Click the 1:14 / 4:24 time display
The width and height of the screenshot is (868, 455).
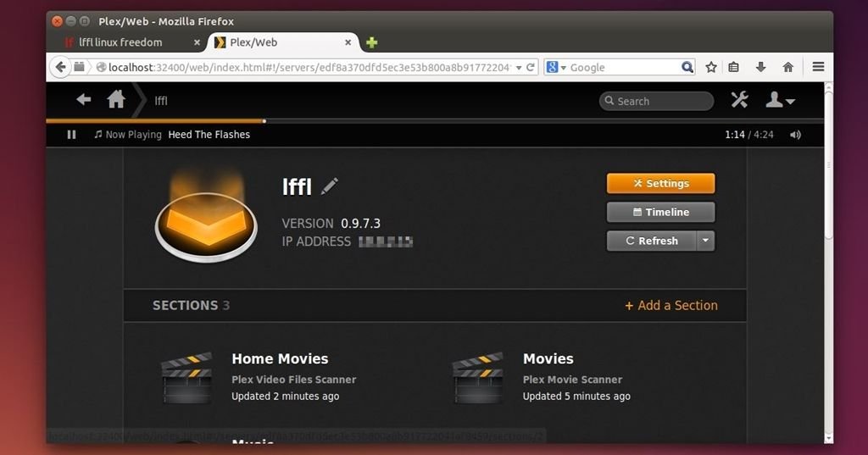click(x=749, y=135)
